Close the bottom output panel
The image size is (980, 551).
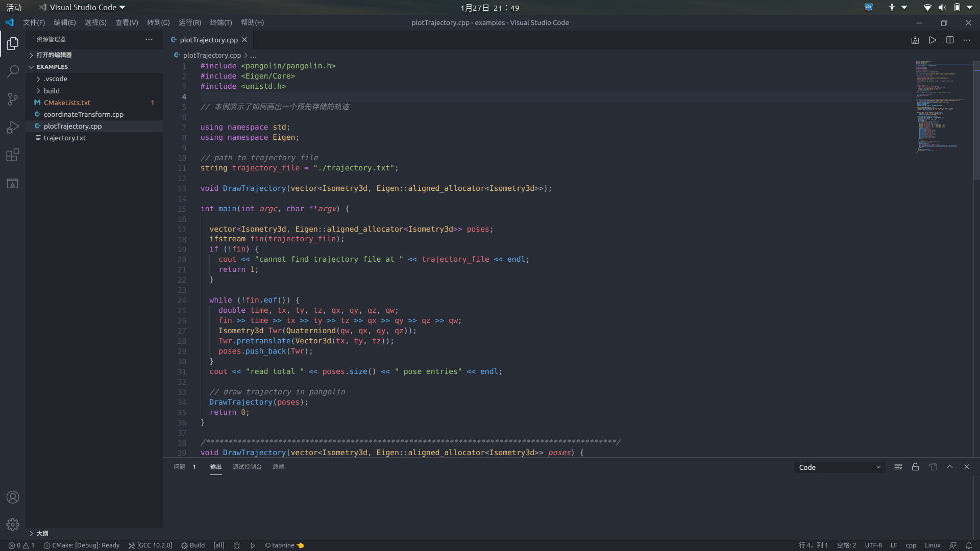(967, 467)
